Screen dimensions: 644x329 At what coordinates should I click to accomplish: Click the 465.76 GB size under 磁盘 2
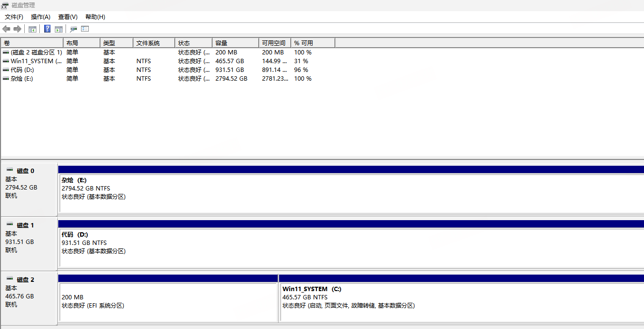pyautogui.click(x=19, y=296)
